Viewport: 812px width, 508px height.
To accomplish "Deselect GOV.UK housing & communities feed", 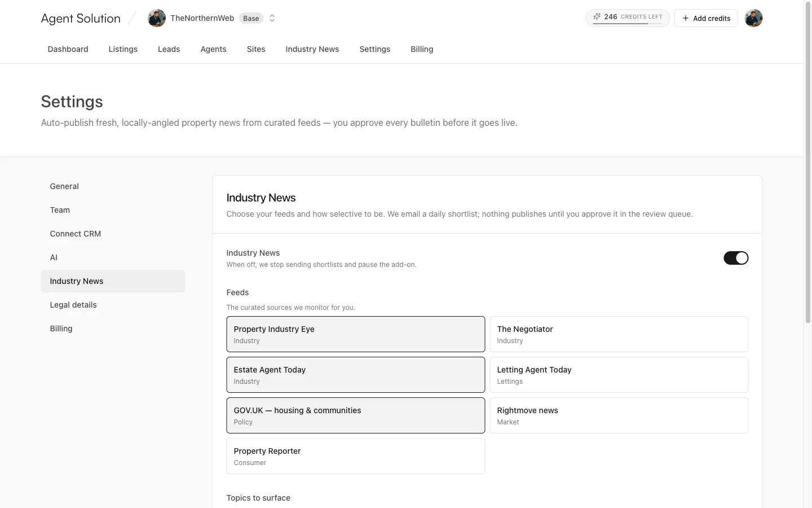I will pyautogui.click(x=356, y=415).
